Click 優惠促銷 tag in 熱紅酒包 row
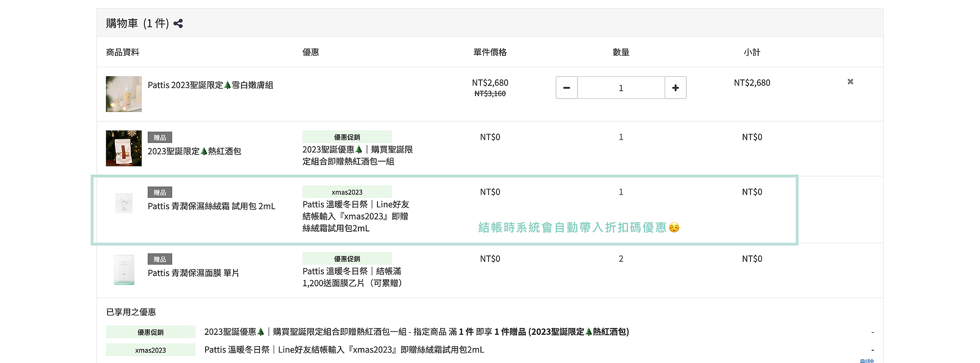 347,137
